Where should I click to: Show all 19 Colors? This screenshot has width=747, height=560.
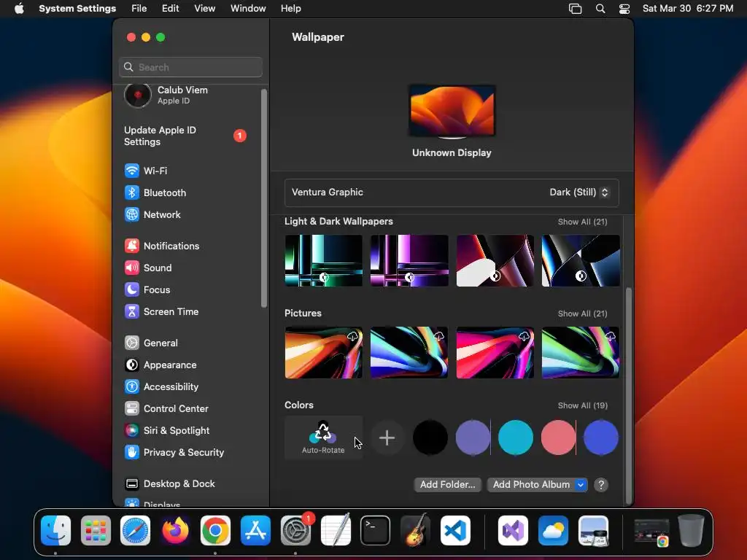[582, 405]
